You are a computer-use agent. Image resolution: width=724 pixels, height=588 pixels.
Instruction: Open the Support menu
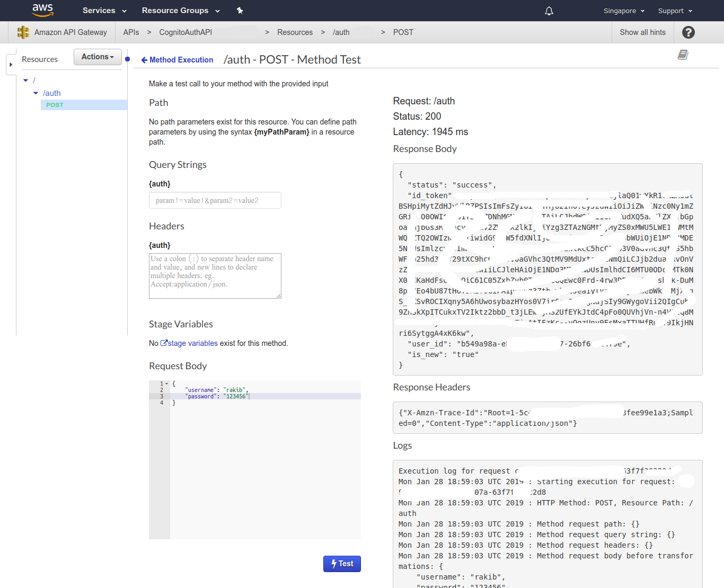(675, 11)
